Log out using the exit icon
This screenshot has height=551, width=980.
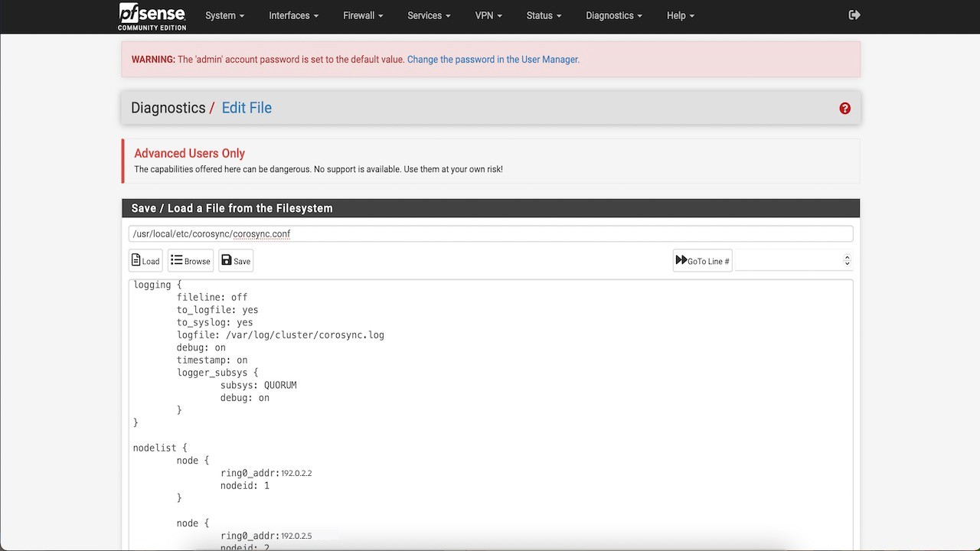[x=854, y=15]
